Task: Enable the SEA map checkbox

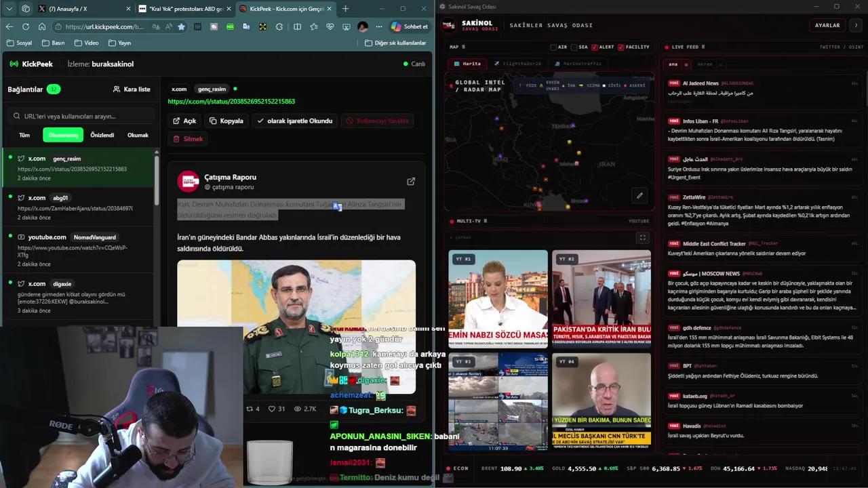Action: click(x=574, y=47)
